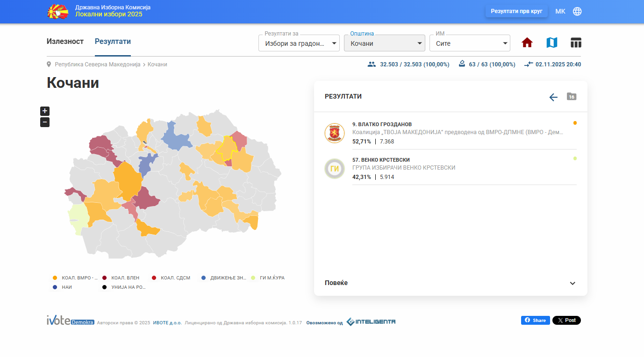Switch to the Излезност tab
644x357 pixels.
(65, 42)
